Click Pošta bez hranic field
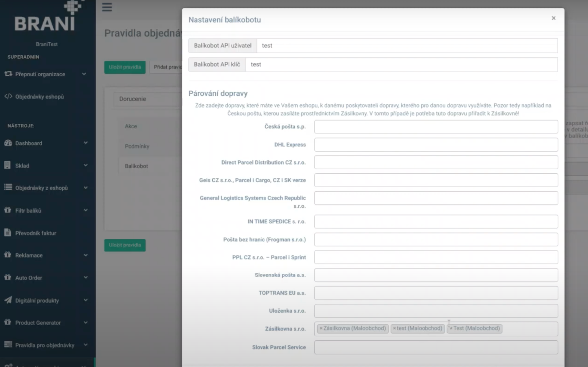The width and height of the screenshot is (588, 367). (436, 239)
